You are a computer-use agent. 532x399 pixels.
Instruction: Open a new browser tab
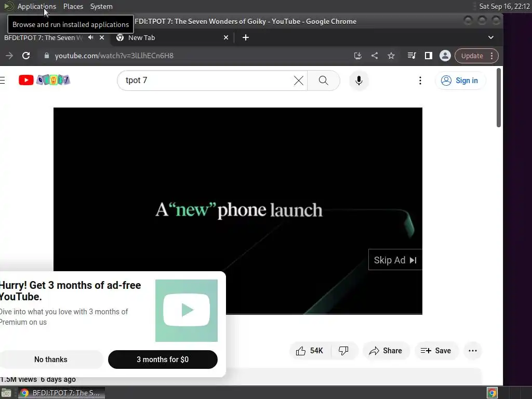[246, 37]
